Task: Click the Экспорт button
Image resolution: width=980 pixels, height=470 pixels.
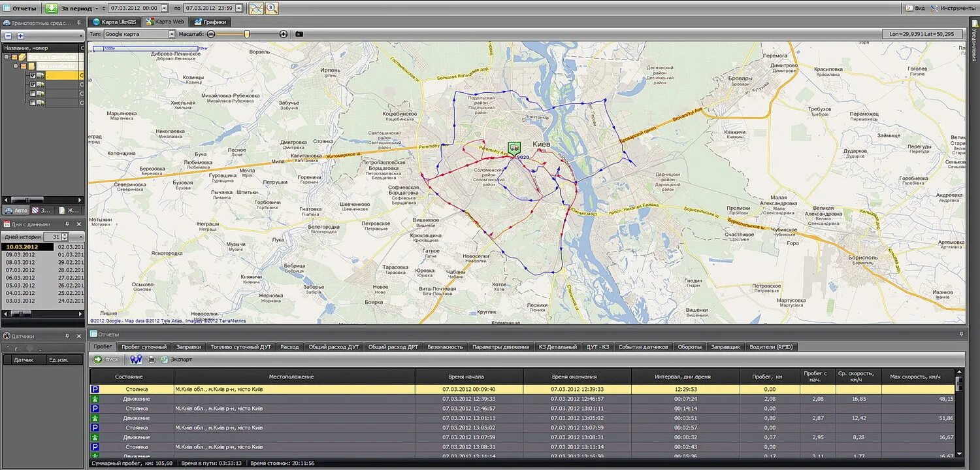Action: coord(176,360)
